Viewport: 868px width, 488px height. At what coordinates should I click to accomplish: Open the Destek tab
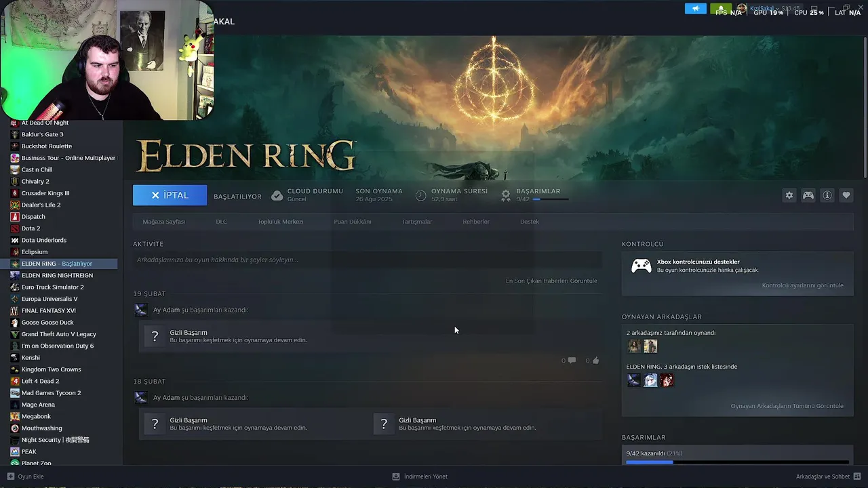coord(529,222)
